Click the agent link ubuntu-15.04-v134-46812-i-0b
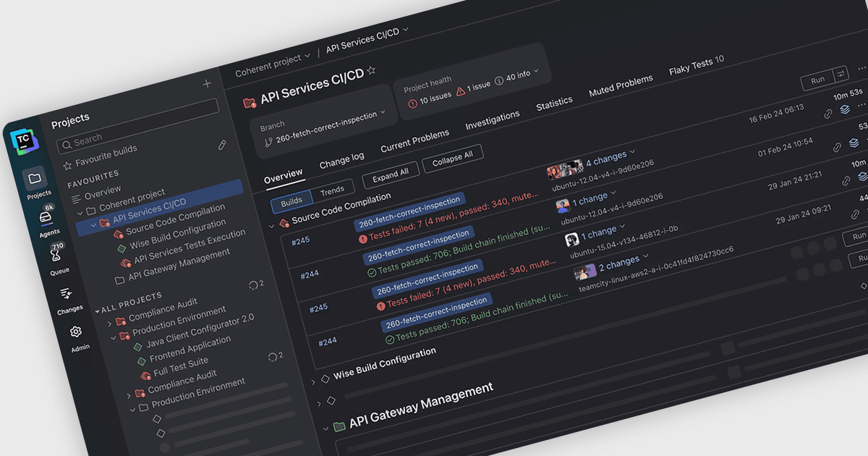This screenshot has height=456, width=868. click(624, 242)
